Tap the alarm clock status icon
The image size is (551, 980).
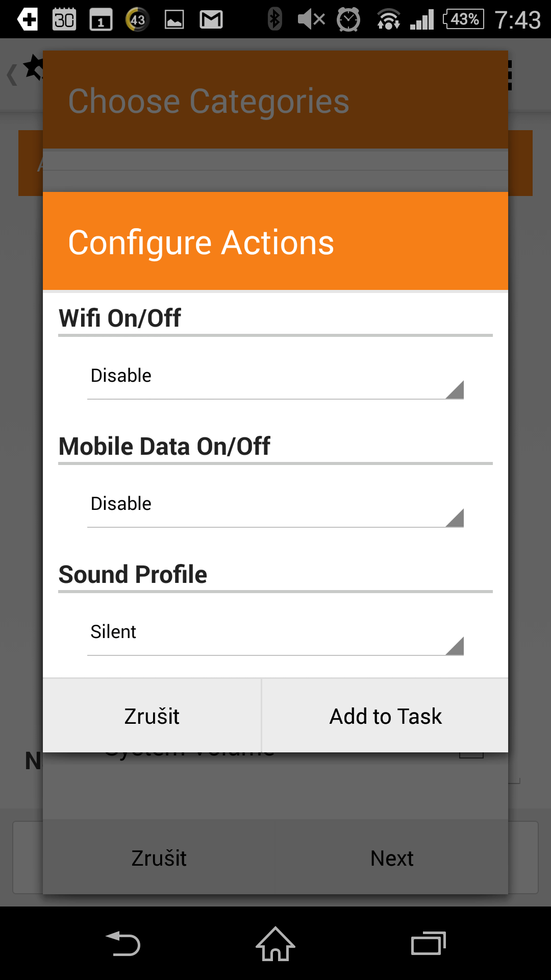point(348,20)
